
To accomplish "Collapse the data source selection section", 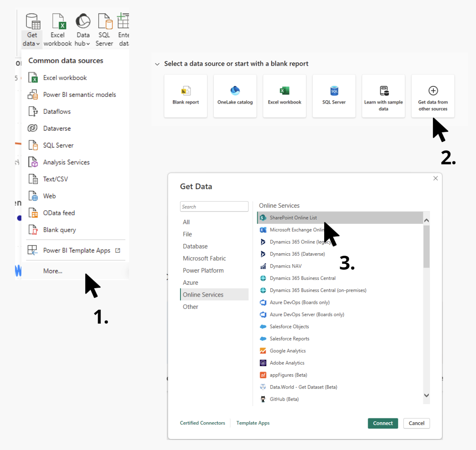I will pos(157,64).
